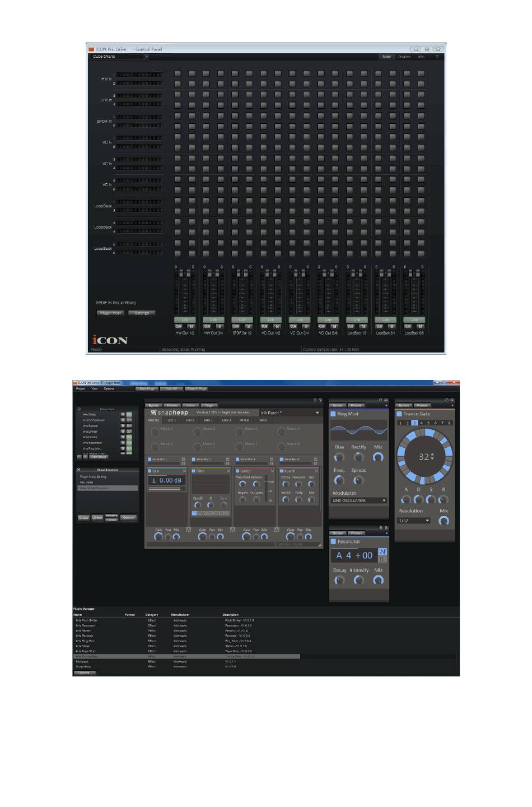532x807 pixels.
Task: Click the VC Out 3/4 left fader
Action: pos(295,273)
